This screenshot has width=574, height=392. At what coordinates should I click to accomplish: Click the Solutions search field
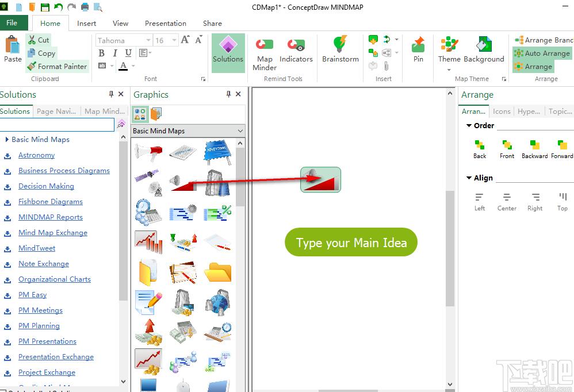point(57,125)
